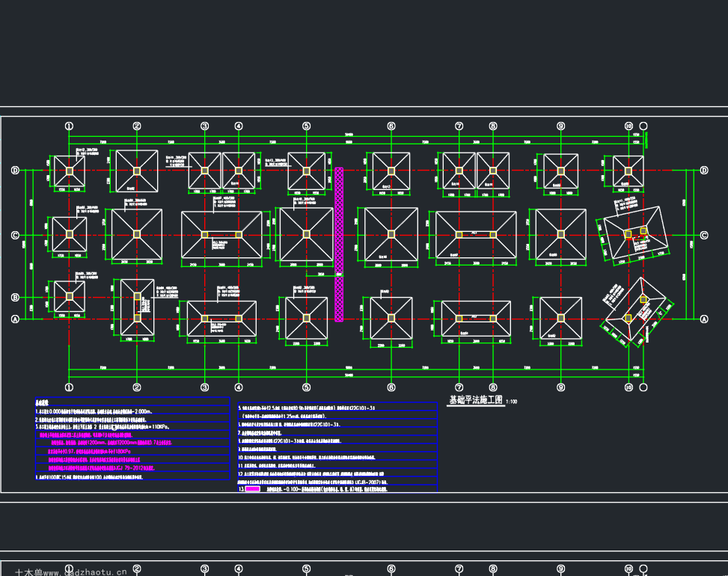Viewport: 728px width, 576px height.
Task: Select the yellow column where axis 2 meets axis D
Action: click(x=137, y=171)
